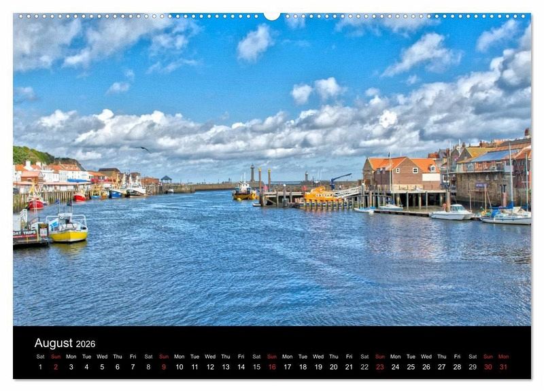Select Sunday date 23
The width and height of the screenshot is (544, 392).
point(380,367)
